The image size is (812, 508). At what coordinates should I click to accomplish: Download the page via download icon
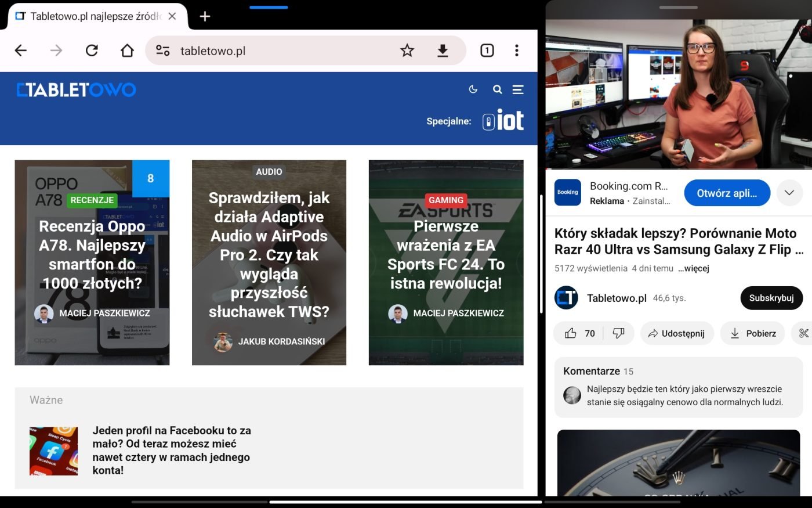(443, 51)
